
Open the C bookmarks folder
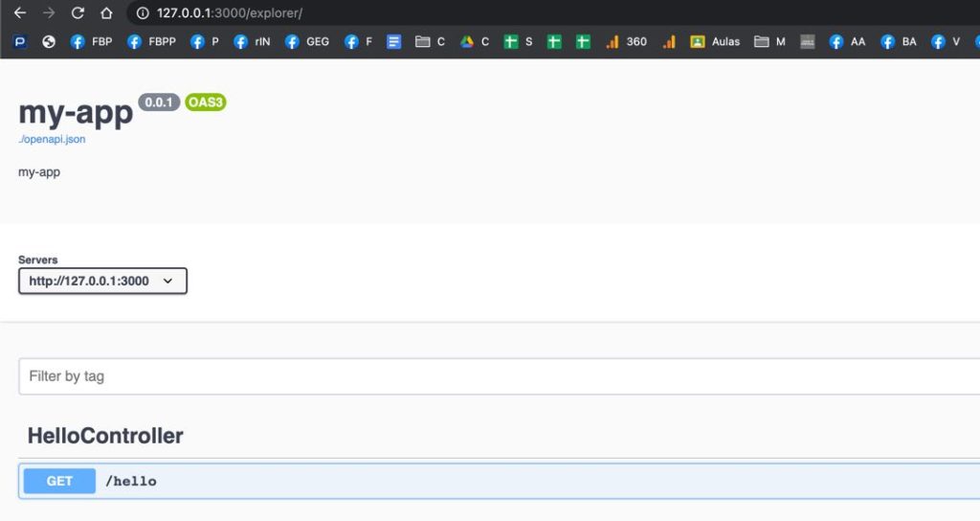click(x=430, y=42)
